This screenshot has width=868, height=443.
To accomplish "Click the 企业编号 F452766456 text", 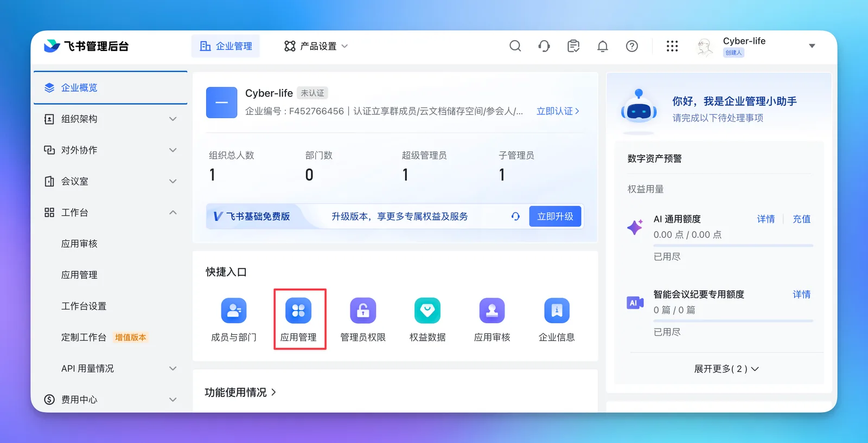I will click(x=295, y=111).
